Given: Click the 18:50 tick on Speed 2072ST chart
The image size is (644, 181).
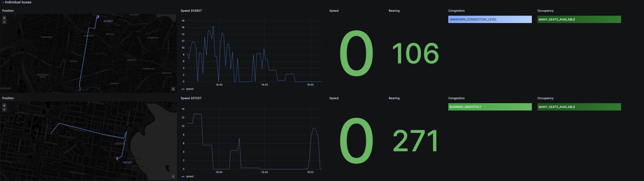Looking at the screenshot, I should [x=310, y=172].
